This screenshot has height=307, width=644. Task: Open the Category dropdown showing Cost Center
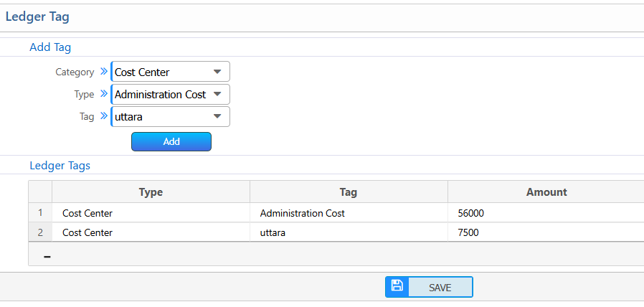(x=171, y=72)
